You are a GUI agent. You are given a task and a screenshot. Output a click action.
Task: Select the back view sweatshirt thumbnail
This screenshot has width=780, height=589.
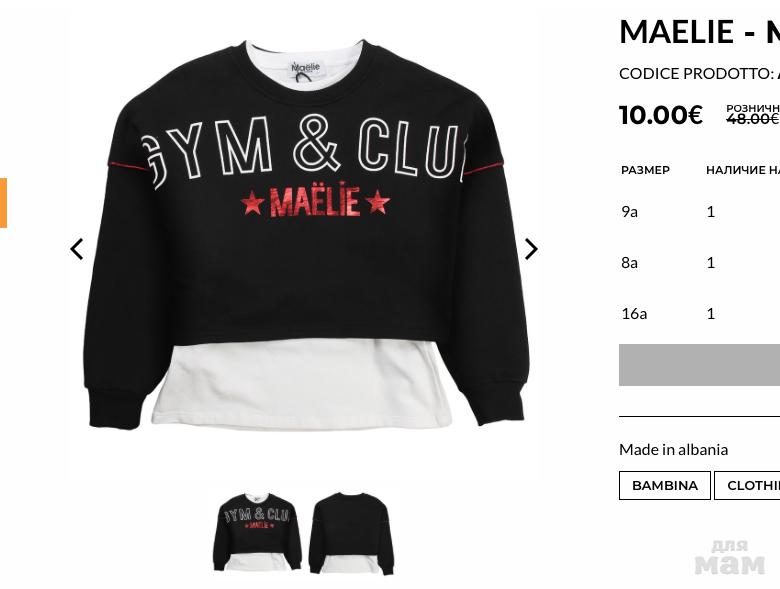click(351, 533)
